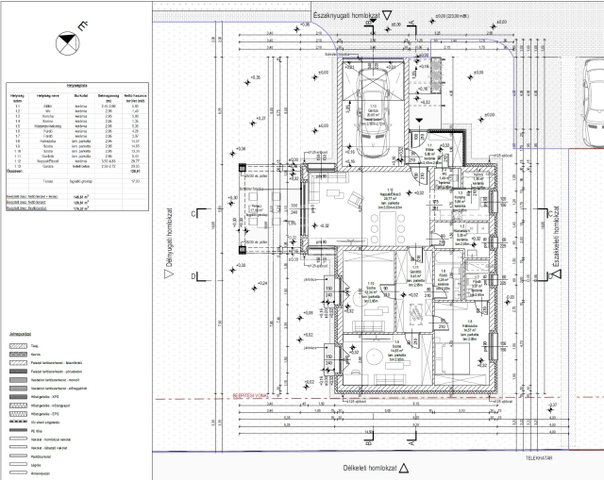The image size is (604, 480).
Task: Click the 1.11 Gardrób room label
Action: [x=415, y=276]
